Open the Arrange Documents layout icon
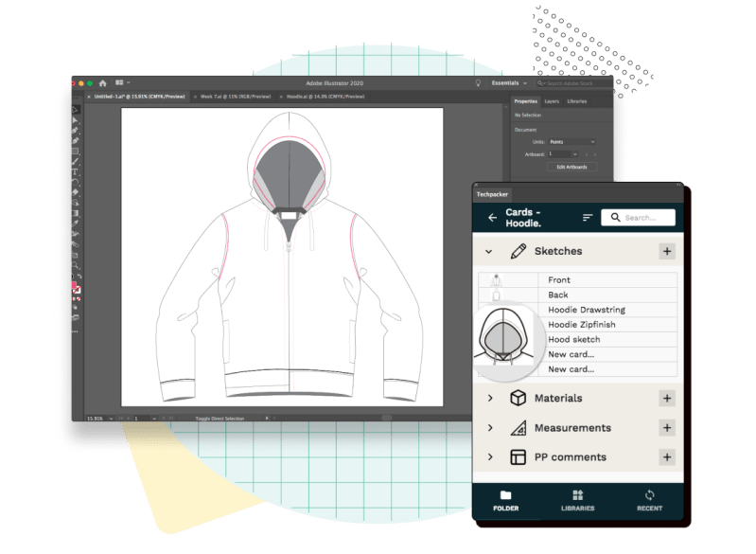Screen dimensions: 756x554 [119, 83]
